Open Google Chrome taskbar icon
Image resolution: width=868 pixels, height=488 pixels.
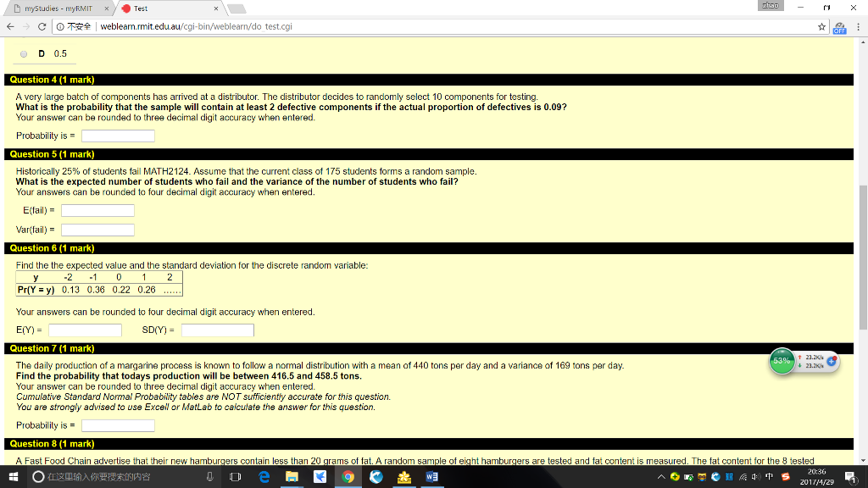pos(348,476)
